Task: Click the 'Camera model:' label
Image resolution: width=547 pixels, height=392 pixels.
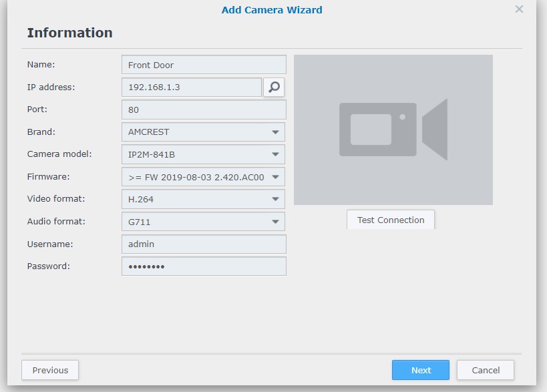Action: click(59, 154)
